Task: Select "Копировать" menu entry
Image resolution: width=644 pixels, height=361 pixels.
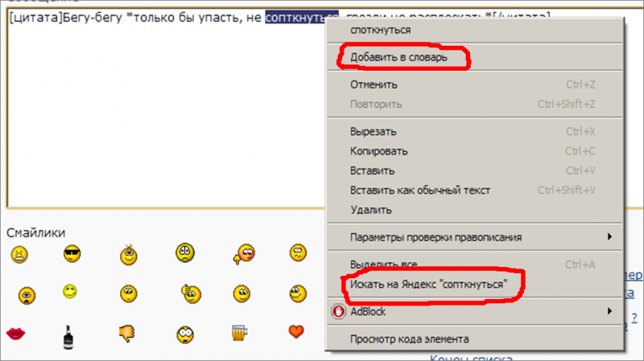Action: tap(378, 151)
